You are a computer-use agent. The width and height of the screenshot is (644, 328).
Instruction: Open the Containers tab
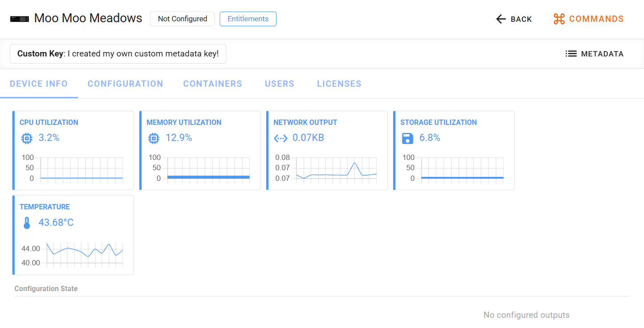213,84
